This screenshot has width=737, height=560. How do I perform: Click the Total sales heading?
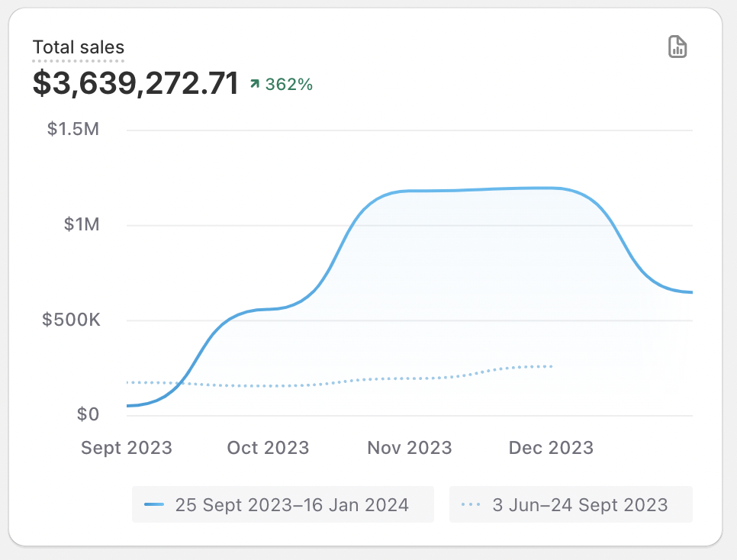(x=78, y=47)
